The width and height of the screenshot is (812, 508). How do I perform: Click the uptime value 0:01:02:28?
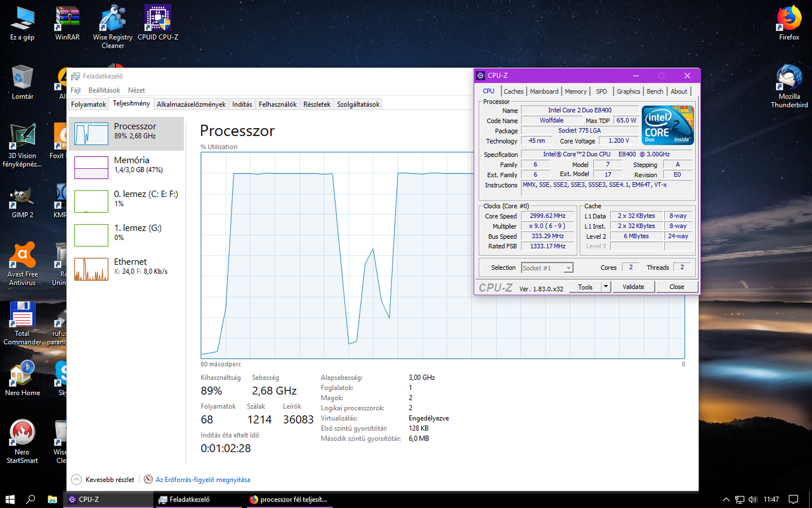point(226,448)
